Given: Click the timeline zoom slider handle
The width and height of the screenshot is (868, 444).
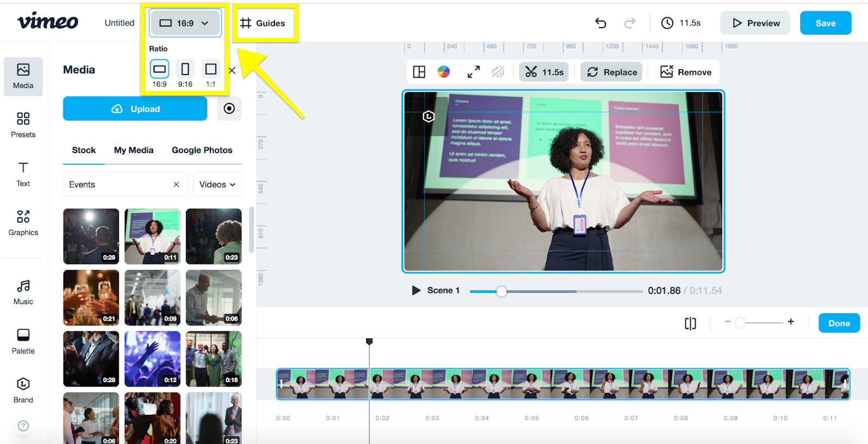Looking at the screenshot, I should pyautogui.click(x=740, y=323).
